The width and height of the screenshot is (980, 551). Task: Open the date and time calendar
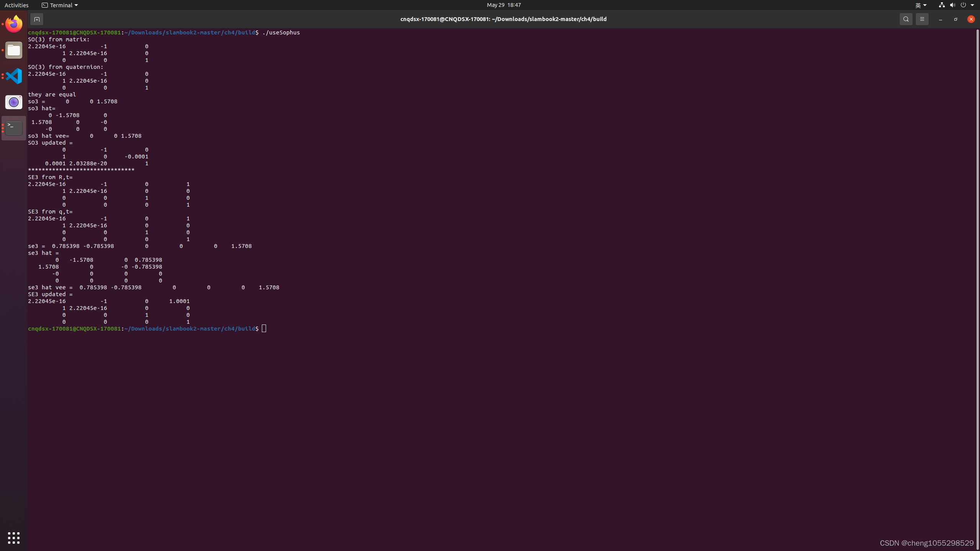click(503, 5)
